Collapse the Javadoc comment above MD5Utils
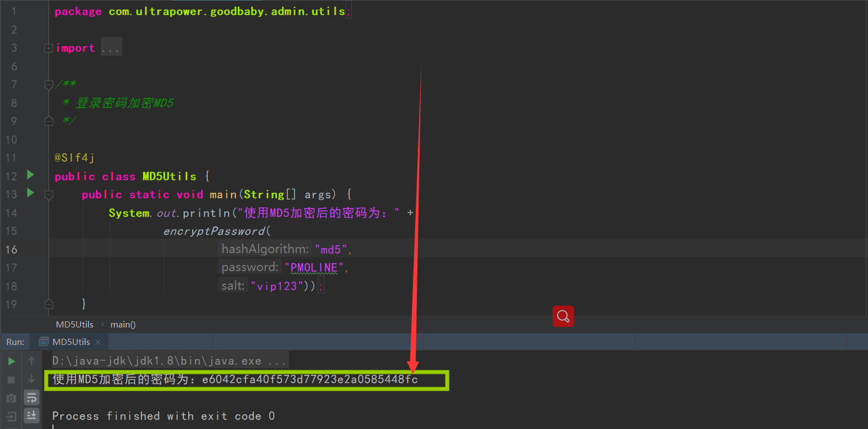The image size is (868, 429). (x=48, y=85)
